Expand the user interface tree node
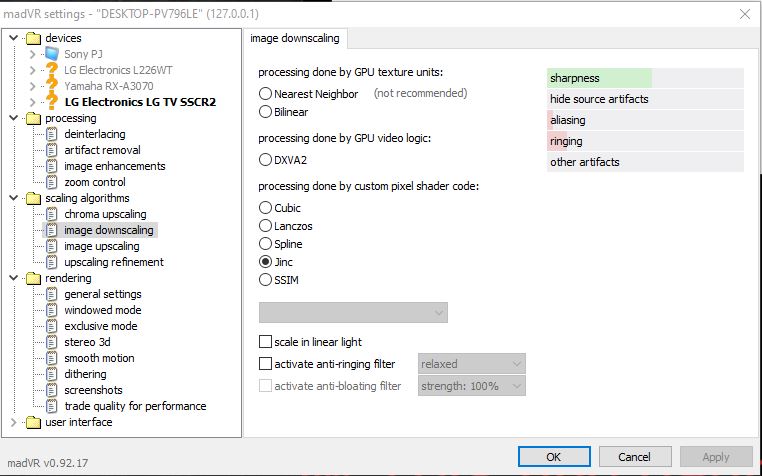The image size is (762, 476). [14, 423]
